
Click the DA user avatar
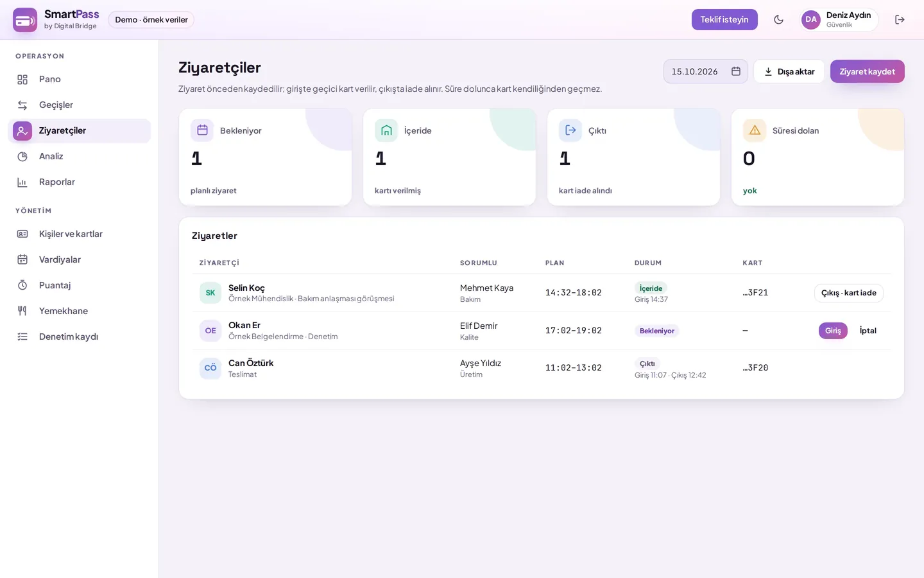pyautogui.click(x=811, y=20)
